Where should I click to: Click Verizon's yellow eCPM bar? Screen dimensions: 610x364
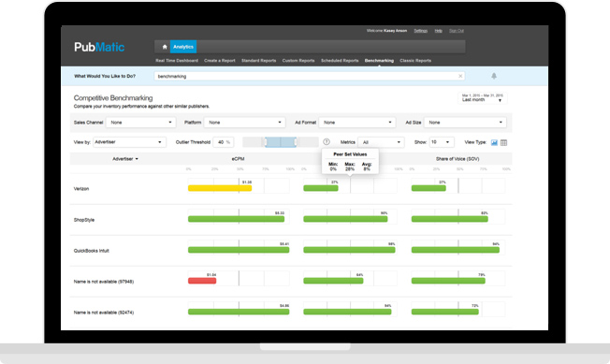click(220, 188)
